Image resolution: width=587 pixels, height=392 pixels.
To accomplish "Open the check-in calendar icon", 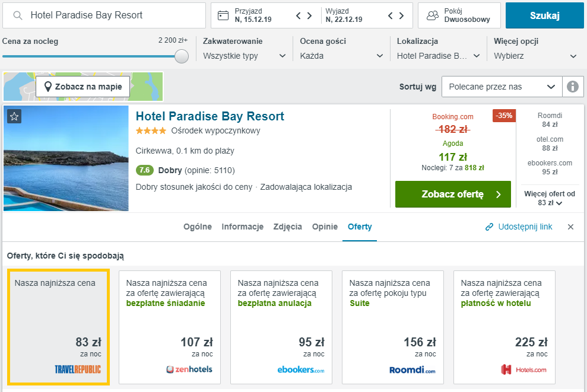I will (223, 15).
